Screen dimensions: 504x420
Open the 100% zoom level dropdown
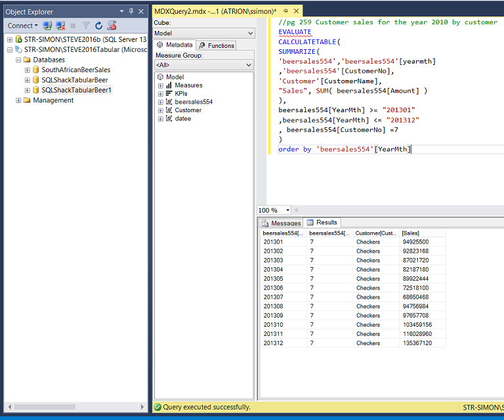(287, 210)
